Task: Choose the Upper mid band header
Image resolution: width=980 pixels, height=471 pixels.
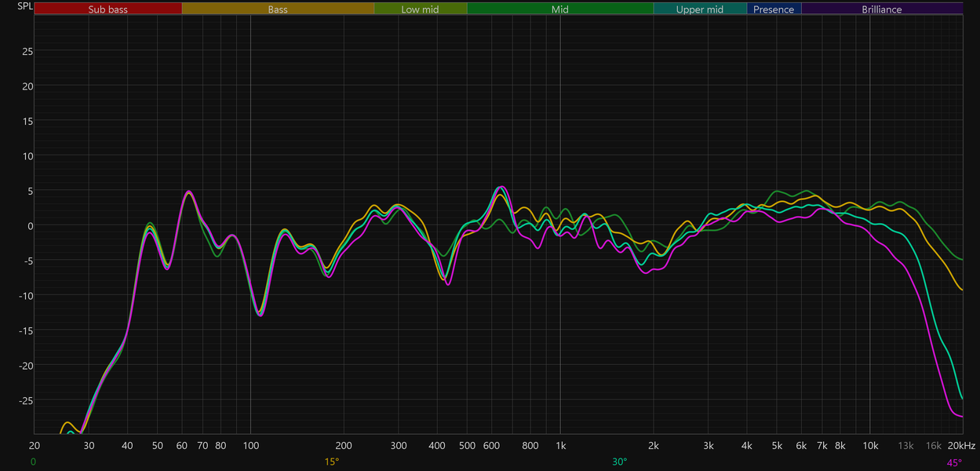Action: coord(700,9)
